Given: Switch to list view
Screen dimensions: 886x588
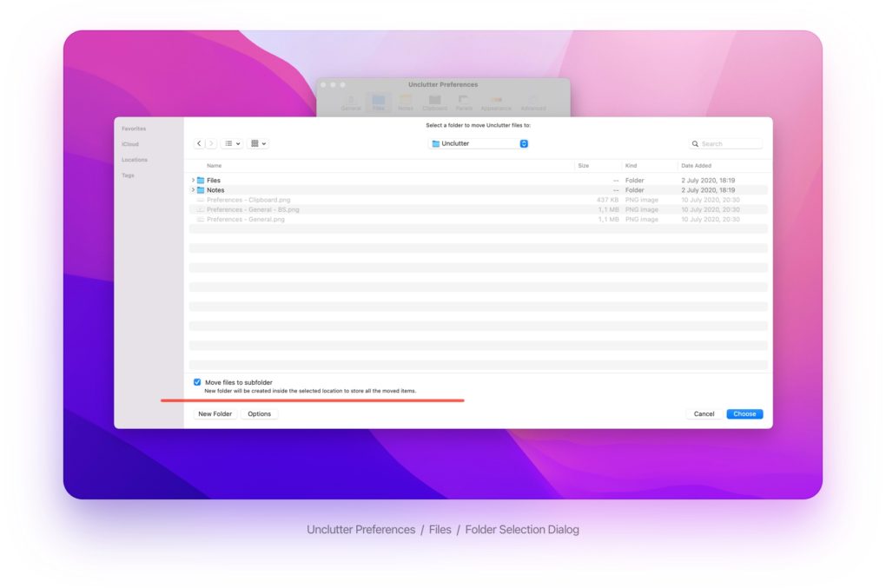Looking at the screenshot, I should pos(227,143).
